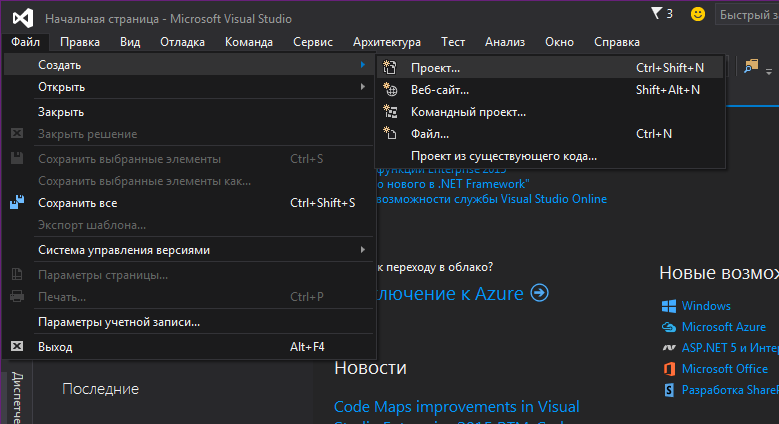This screenshot has height=424, width=779.
Task: Click the Azure arrow circle icon
Action: click(x=540, y=293)
